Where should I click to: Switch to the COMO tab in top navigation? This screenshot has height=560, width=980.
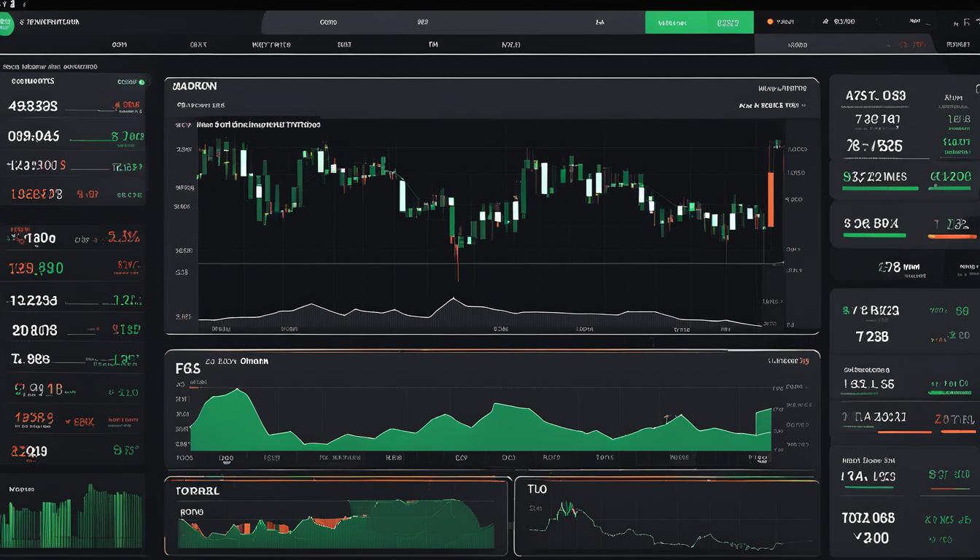[x=328, y=21]
